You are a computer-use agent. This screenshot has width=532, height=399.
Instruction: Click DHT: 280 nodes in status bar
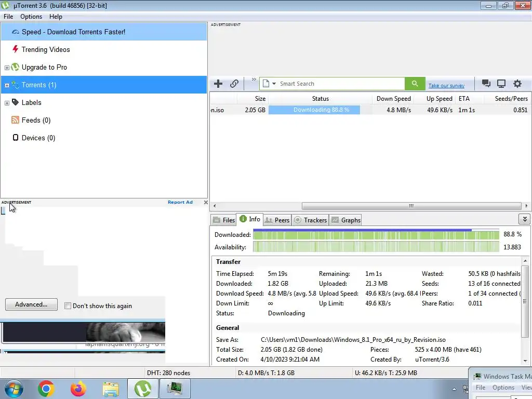tap(169, 373)
